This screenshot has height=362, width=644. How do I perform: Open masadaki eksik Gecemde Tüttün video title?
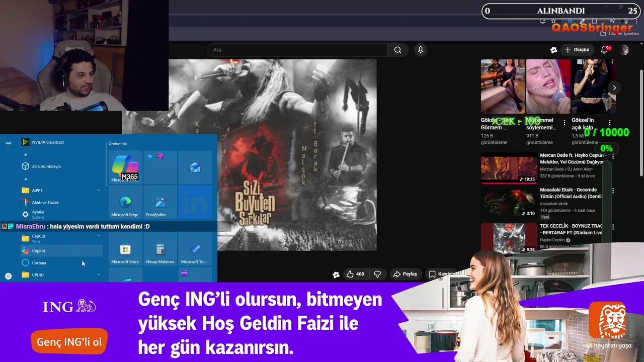[571, 193]
